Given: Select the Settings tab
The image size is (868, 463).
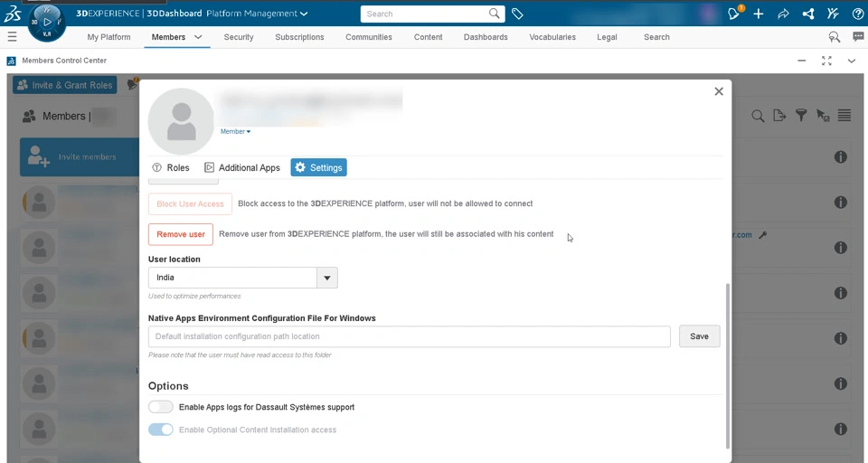Looking at the screenshot, I should (x=319, y=168).
